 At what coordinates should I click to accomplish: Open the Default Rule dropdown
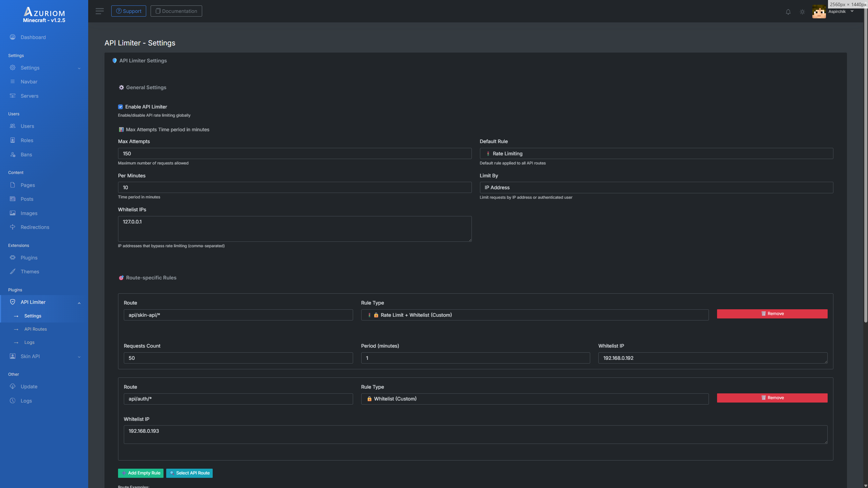[656, 154]
